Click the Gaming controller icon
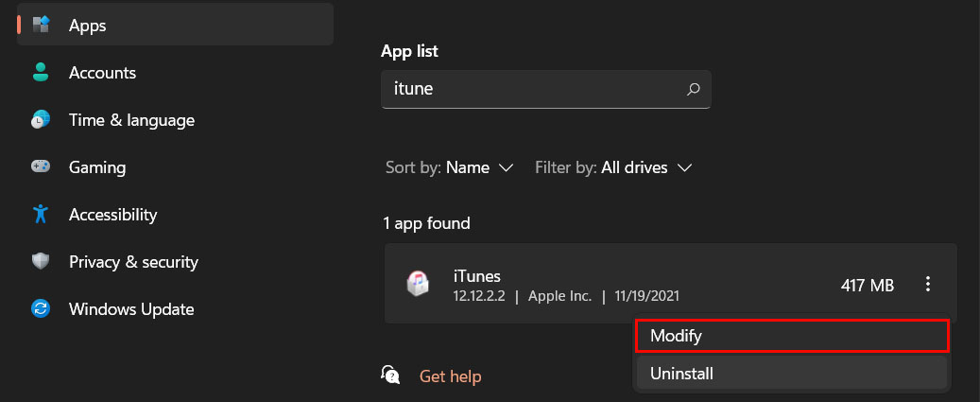This screenshot has height=402, width=980. [41, 166]
